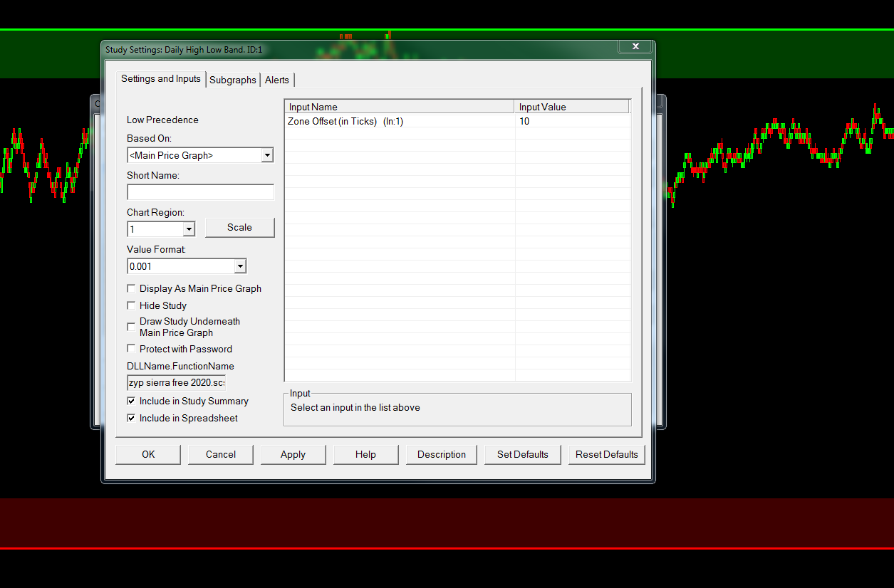This screenshot has width=894, height=588.
Task: Click the Apply button
Action: click(x=293, y=454)
